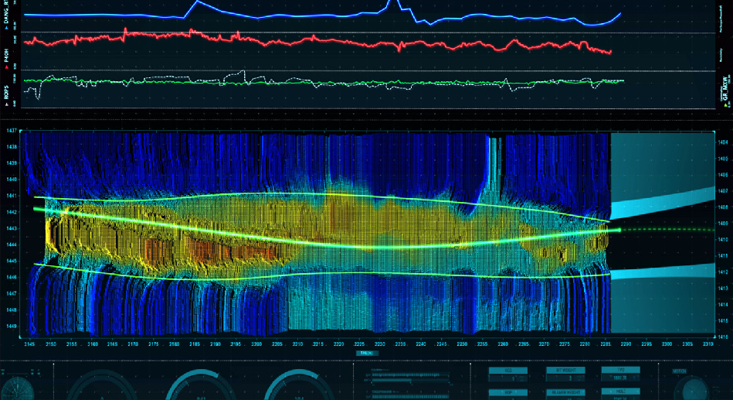
Task: Click depth value 1404 on right axis
Action: click(723, 142)
